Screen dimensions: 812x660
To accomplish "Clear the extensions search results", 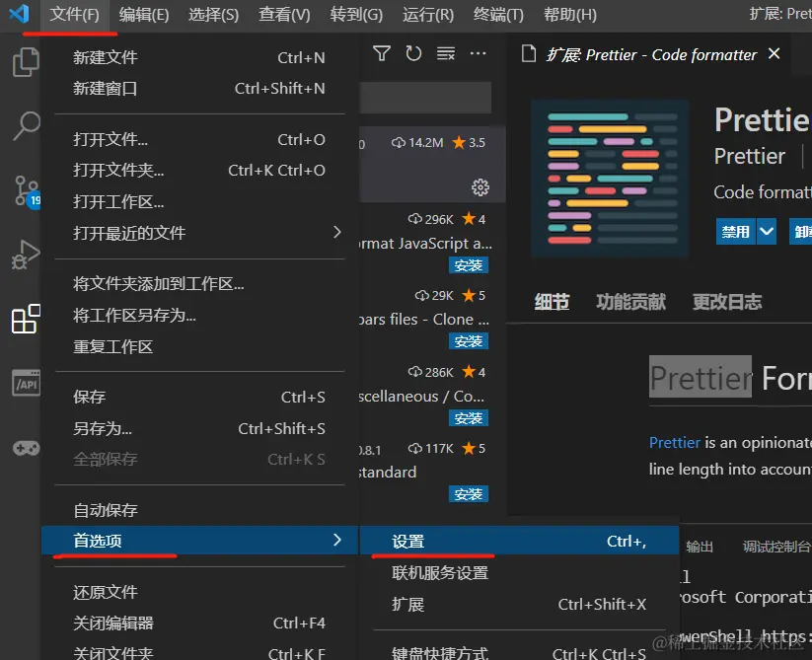I will pos(445,55).
